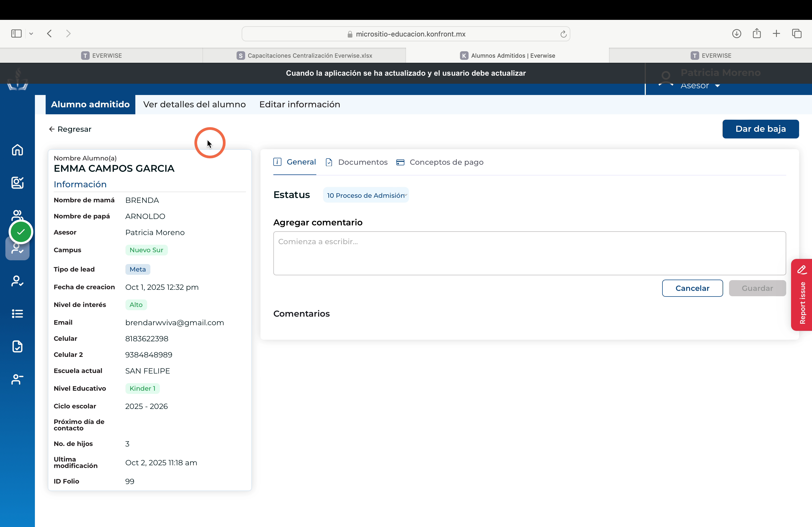This screenshot has width=812, height=527.
Task: Select the document check sidebar icon
Action: tap(17, 346)
